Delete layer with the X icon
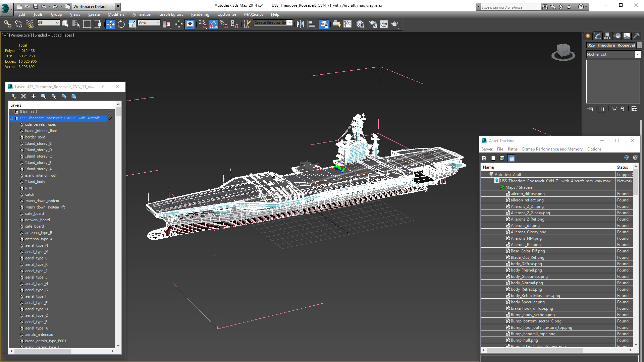This screenshot has height=362, width=644. coord(23,96)
